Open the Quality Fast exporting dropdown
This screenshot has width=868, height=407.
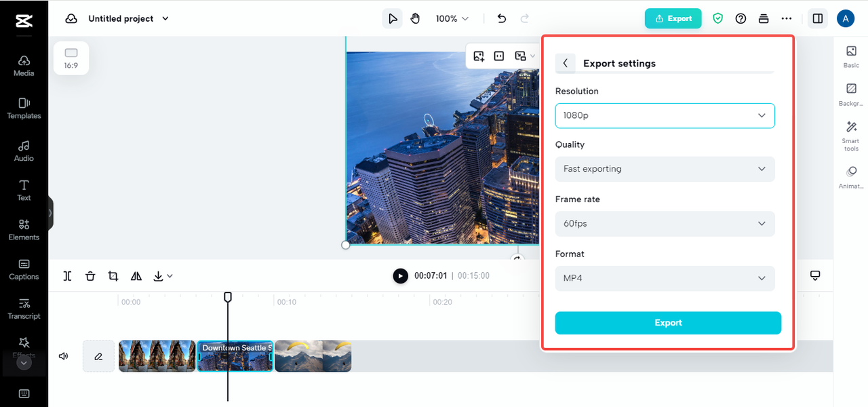pyautogui.click(x=665, y=169)
